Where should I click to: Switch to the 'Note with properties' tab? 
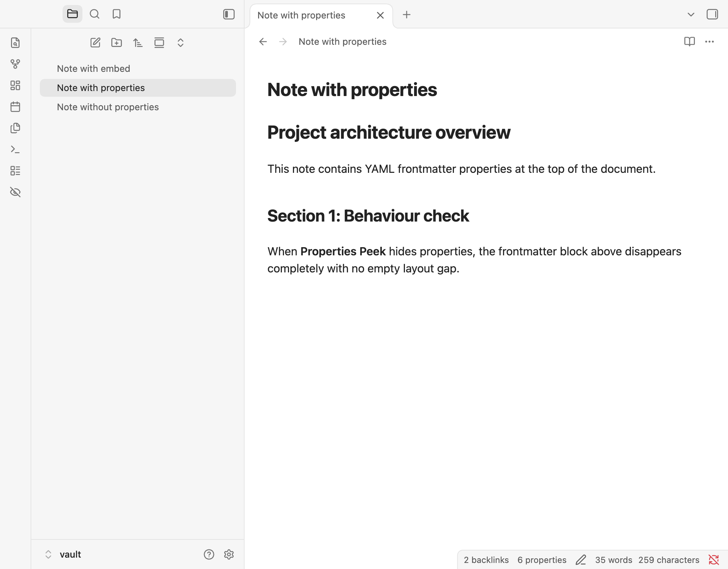(301, 15)
